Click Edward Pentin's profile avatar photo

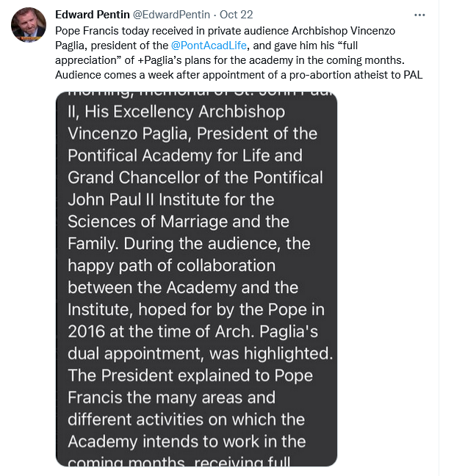tap(29, 25)
